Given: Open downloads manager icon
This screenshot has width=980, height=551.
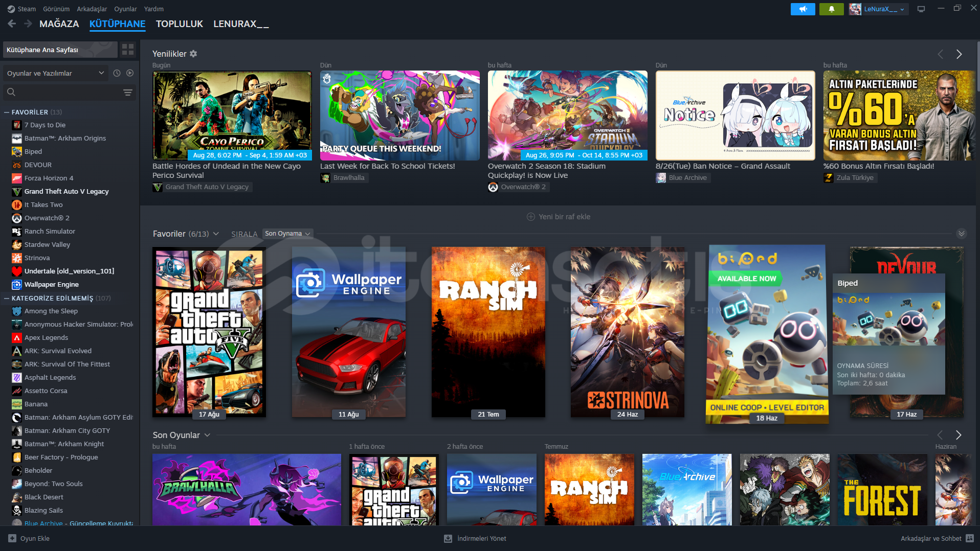Looking at the screenshot, I should click(448, 538).
